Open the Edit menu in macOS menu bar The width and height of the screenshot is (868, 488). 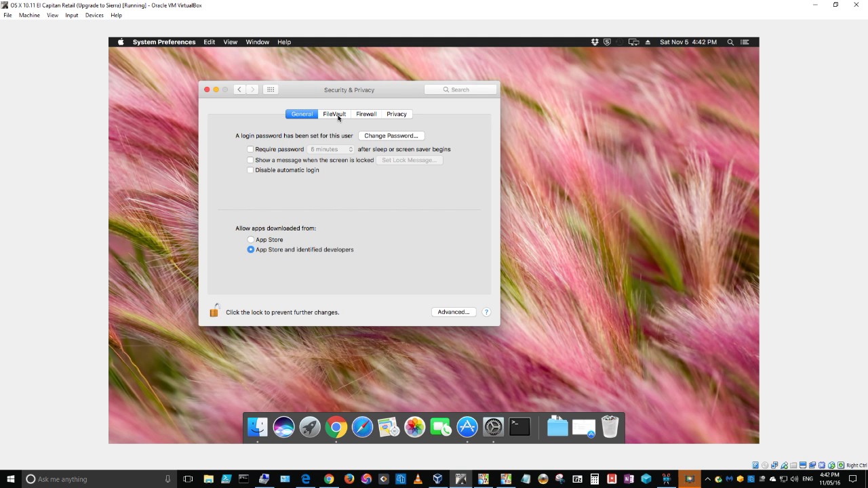210,42
